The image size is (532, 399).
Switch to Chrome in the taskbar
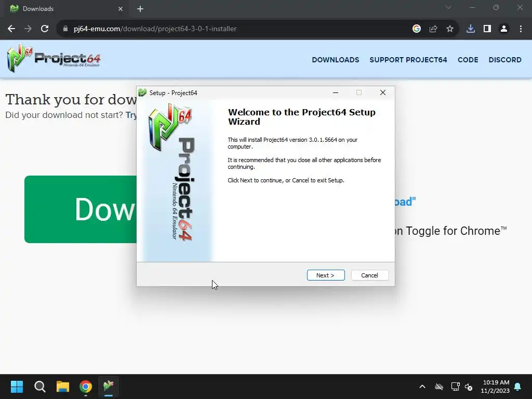(86, 387)
